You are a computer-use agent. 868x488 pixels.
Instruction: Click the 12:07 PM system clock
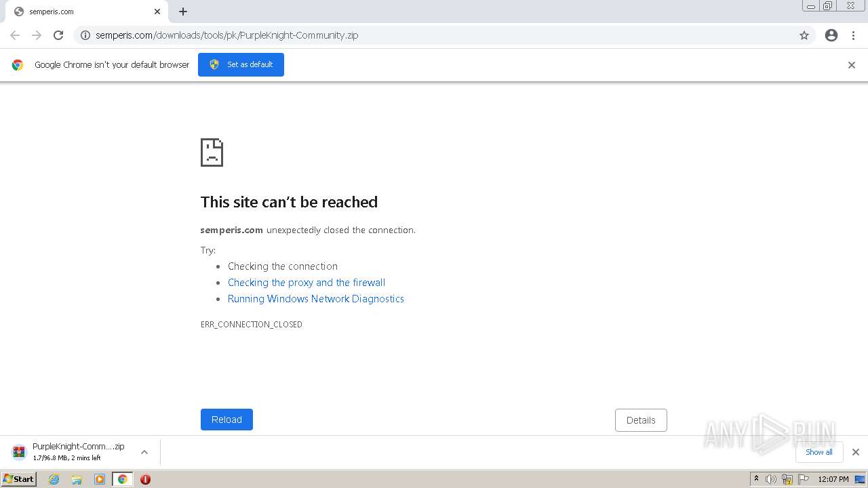[833, 479]
